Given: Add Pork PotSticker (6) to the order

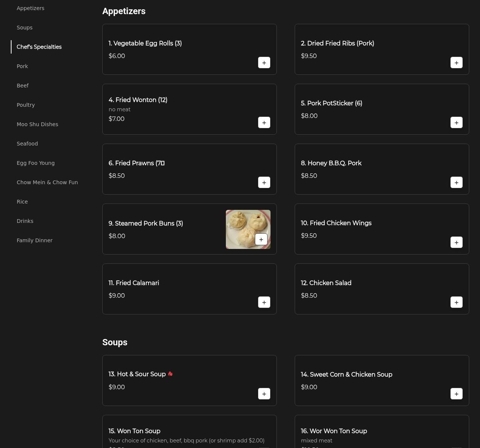Looking at the screenshot, I should [457, 122].
